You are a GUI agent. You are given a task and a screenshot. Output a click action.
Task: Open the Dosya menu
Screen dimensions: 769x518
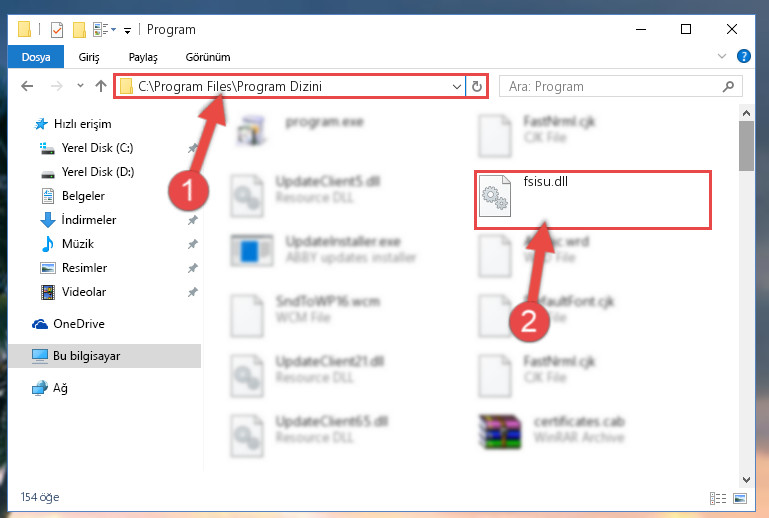pos(36,57)
